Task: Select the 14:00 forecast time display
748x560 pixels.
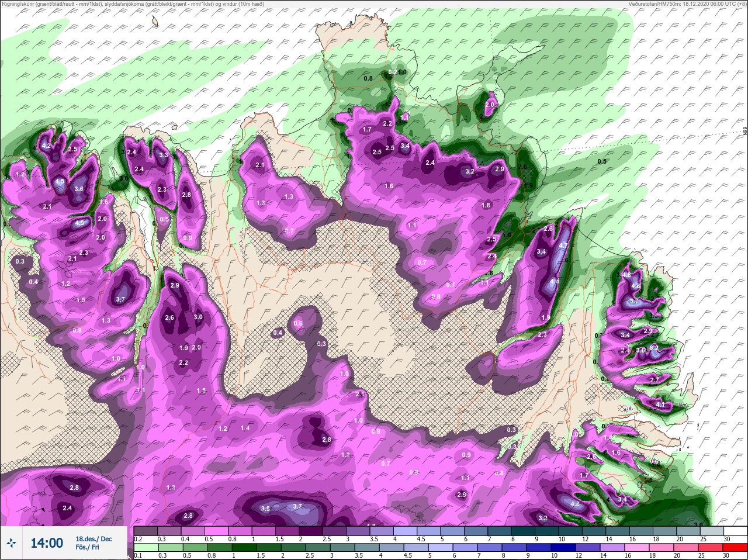Action: point(47,543)
